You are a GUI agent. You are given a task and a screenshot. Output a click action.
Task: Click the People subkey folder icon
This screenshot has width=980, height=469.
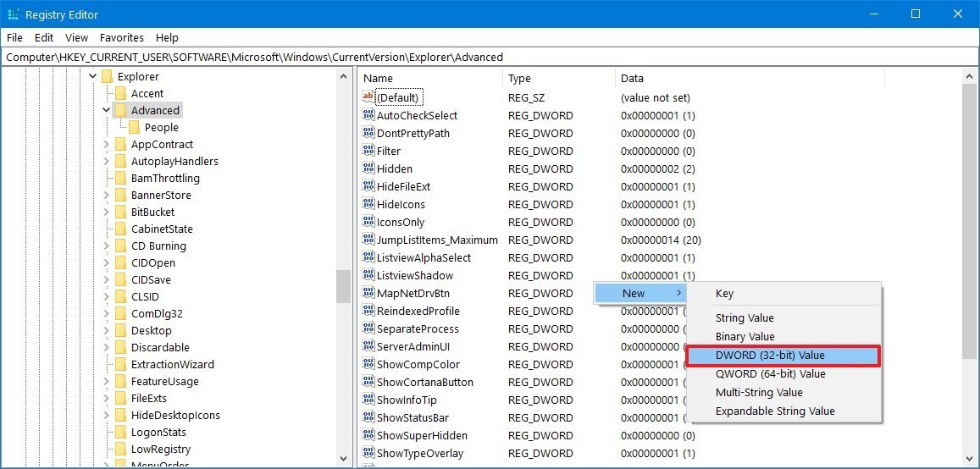134,127
